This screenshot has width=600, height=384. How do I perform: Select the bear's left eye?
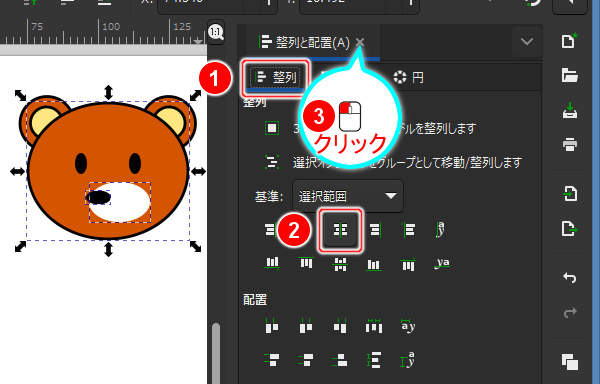click(x=81, y=163)
